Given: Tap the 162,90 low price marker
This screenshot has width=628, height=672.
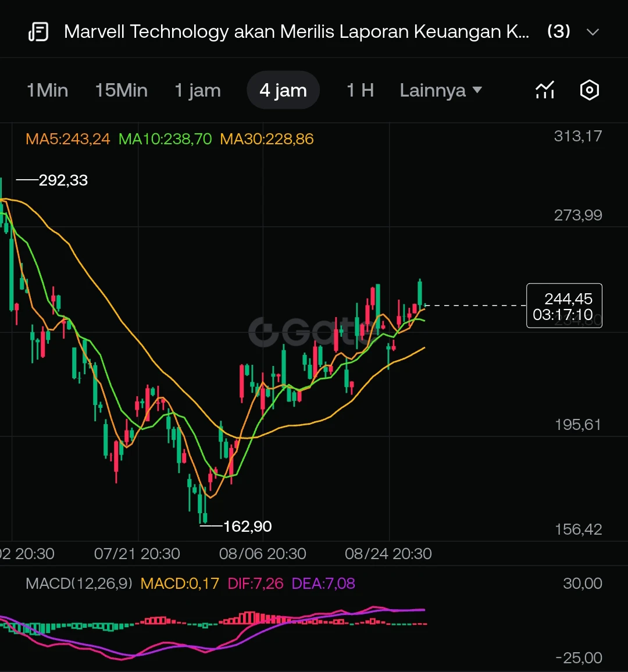Looking at the screenshot, I should point(247,527).
